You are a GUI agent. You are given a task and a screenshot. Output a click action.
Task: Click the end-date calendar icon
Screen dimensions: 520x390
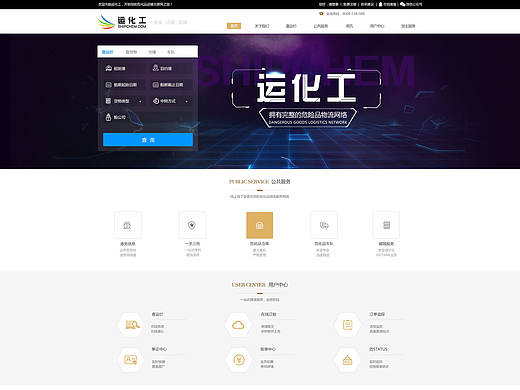(x=155, y=85)
